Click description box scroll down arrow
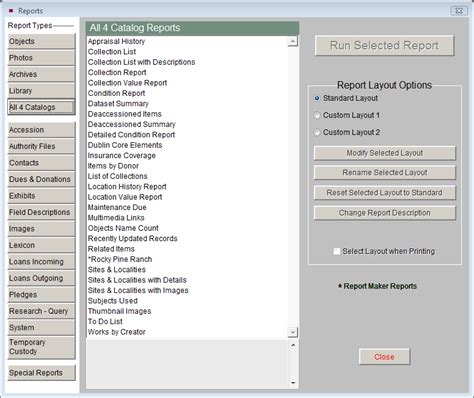The width and height of the screenshot is (474, 398). pyautogui.click(x=293, y=383)
